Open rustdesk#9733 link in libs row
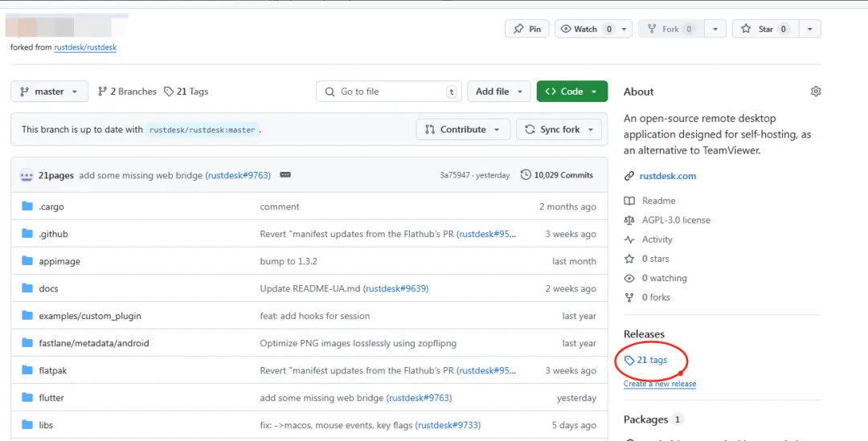868x441 pixels. pos(449,426)
